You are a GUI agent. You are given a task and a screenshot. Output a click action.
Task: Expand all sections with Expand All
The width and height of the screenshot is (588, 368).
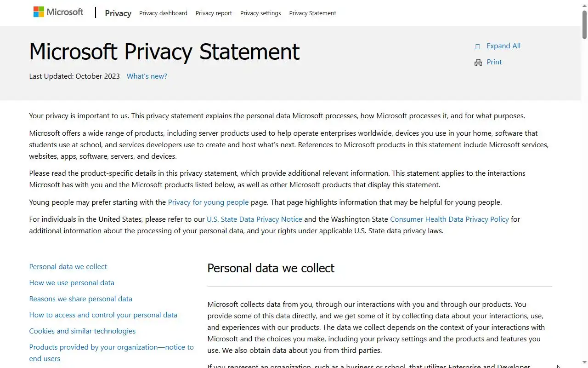pyautogui.click(x=503, y=46)
